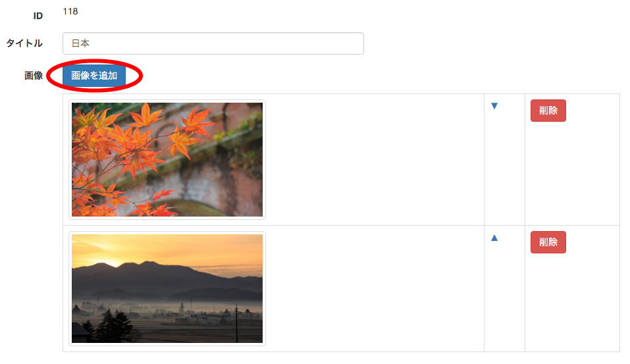
Task: Click the 画像 field label
Action: click(x=34, y=76)
